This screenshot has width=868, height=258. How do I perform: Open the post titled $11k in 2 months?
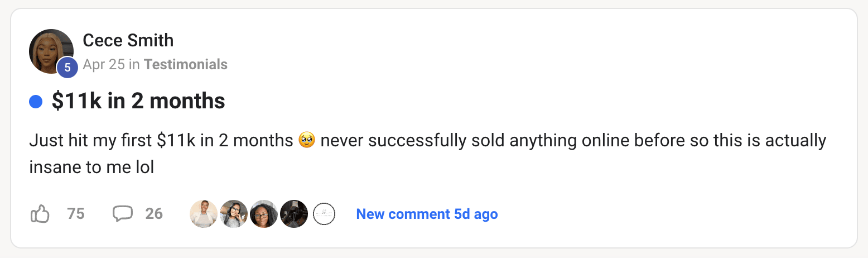pos(138,102)
